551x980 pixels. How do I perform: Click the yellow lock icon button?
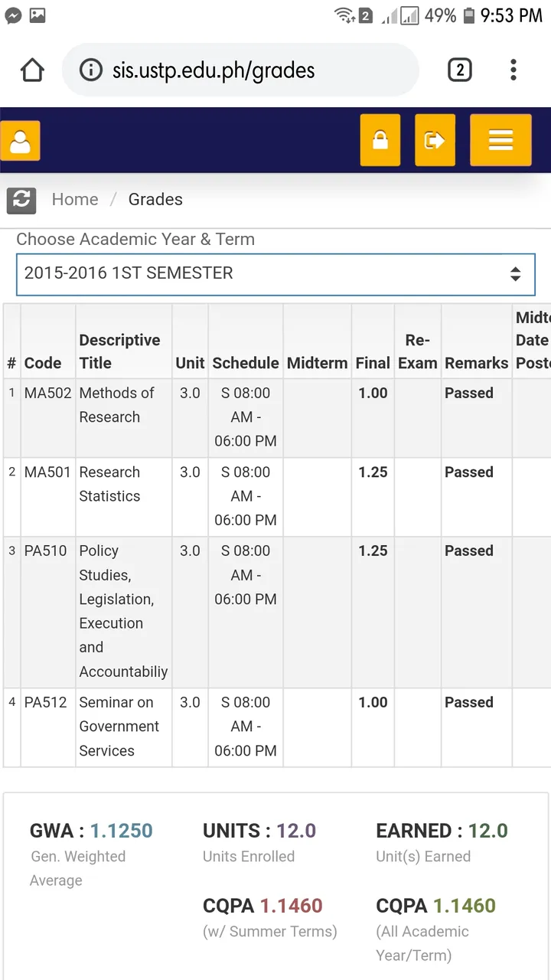(x=380, y=140)
